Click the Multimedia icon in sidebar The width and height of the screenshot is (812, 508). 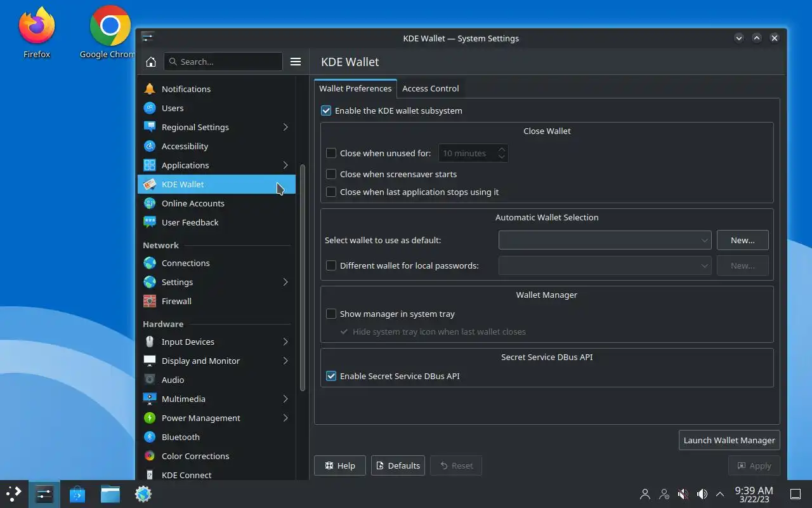(150, 399)
